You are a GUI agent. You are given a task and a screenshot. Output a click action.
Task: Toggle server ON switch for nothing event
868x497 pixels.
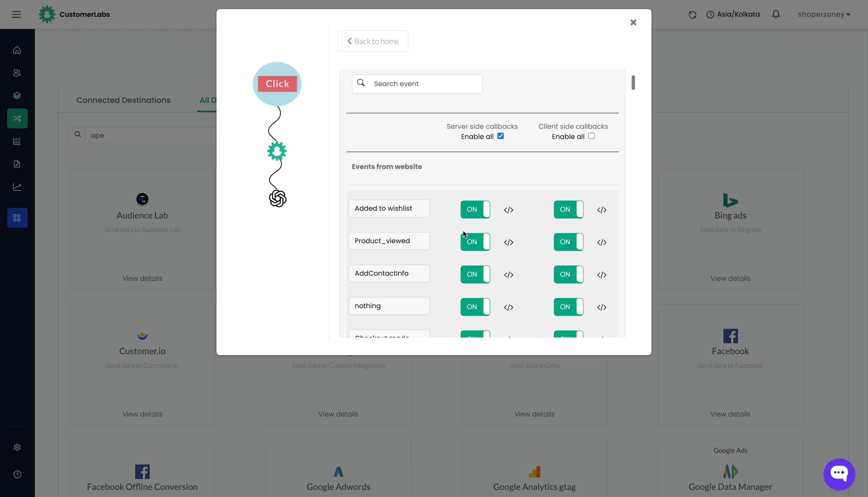(475, 307)
